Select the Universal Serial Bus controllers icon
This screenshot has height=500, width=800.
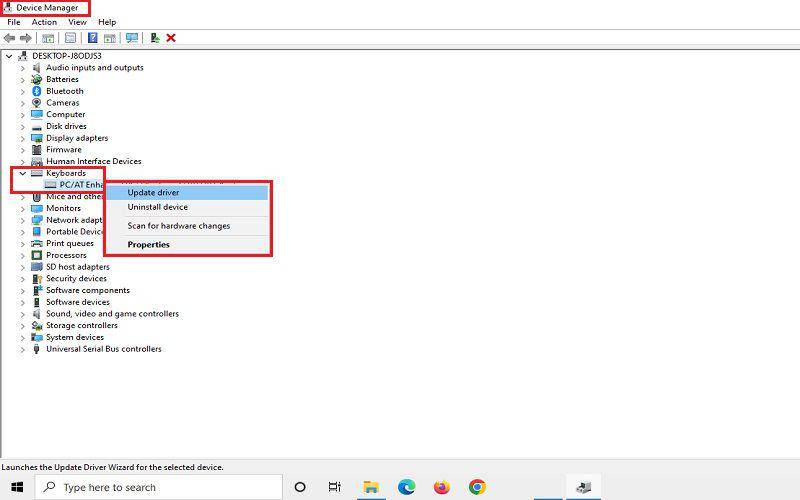click(36, 349)
